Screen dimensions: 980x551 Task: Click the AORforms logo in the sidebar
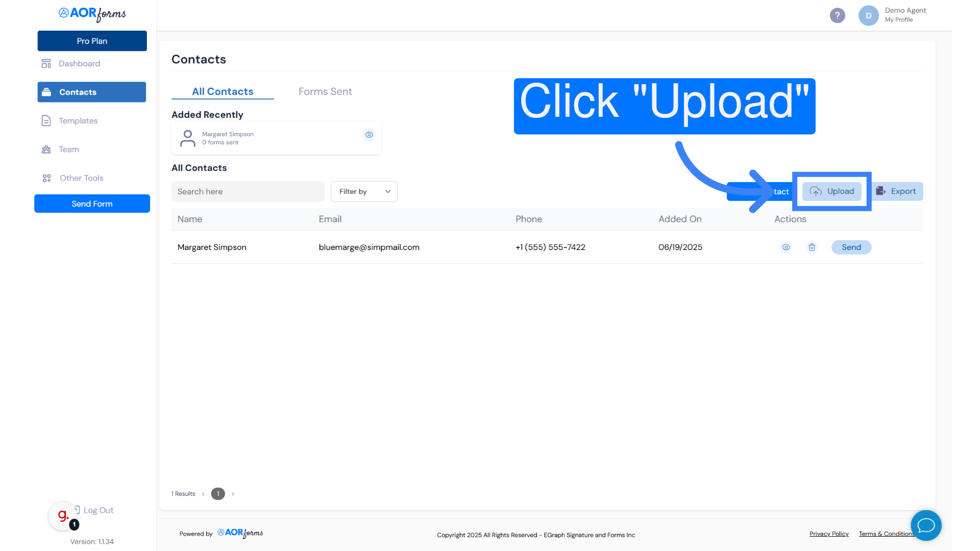click(92, 14)
